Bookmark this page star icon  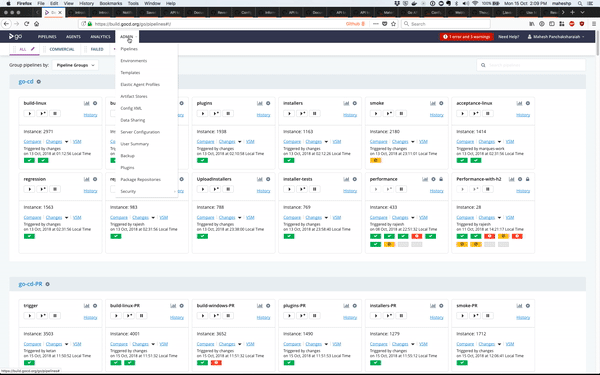pyautogui.click(x=393, y=24)
